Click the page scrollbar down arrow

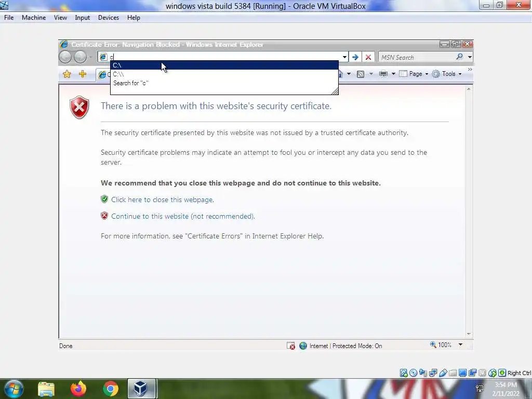[x=469, y=334]
